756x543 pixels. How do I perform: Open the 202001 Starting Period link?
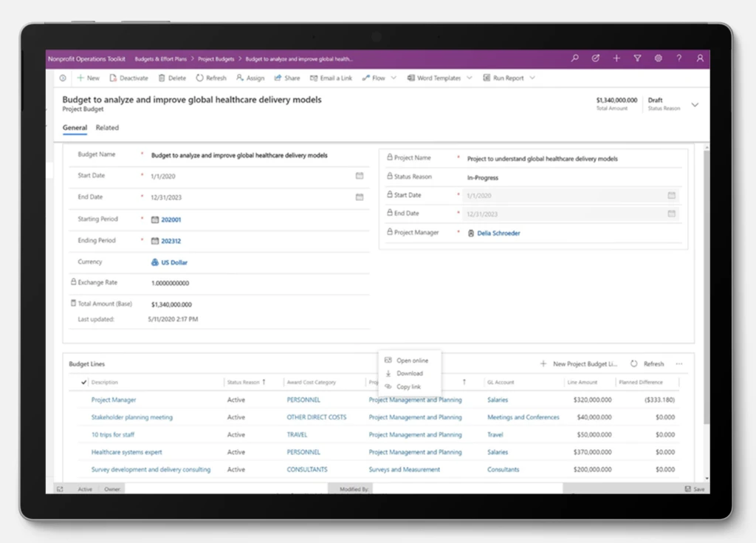tap(171, 219)
